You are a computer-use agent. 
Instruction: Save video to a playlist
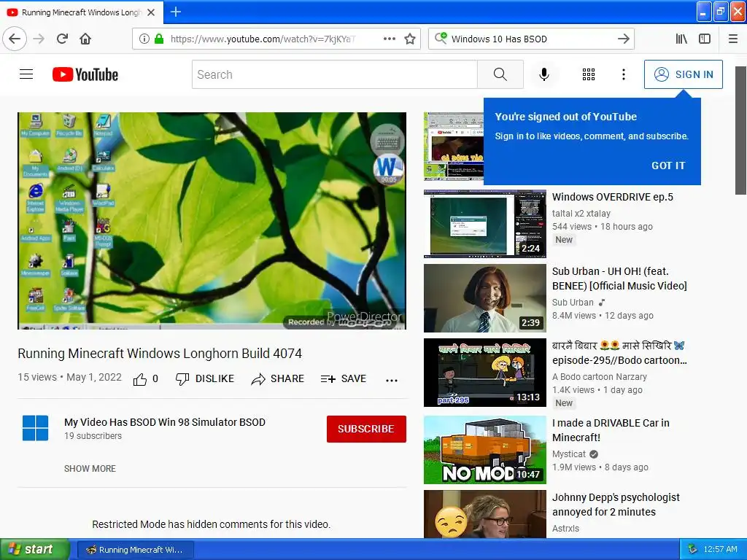point(344,379)
